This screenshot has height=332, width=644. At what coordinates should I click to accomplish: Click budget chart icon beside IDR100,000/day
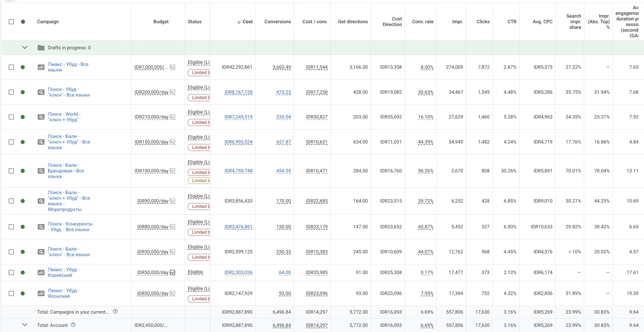[173, 171]
